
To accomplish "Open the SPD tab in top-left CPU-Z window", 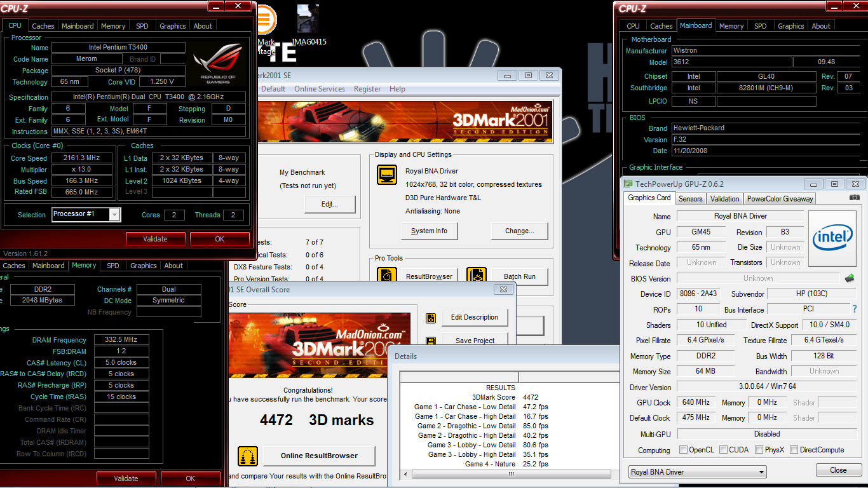I will (142, 26).
